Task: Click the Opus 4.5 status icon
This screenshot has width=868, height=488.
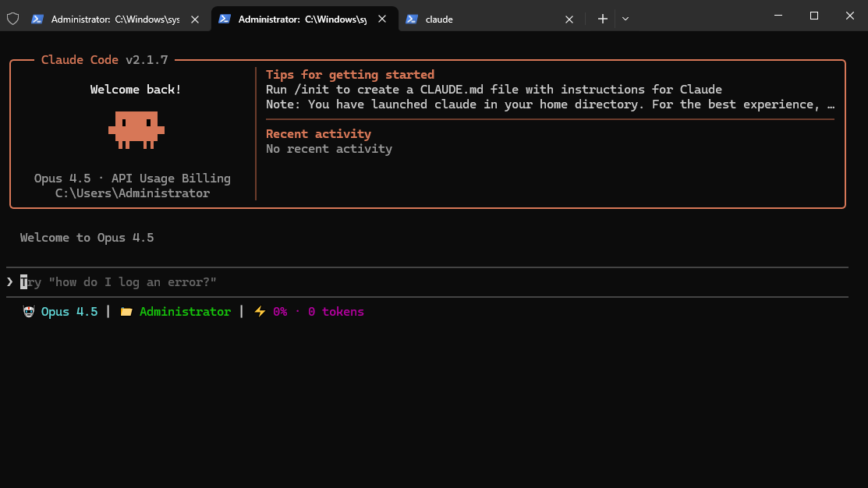Action: tap(29, 312)
